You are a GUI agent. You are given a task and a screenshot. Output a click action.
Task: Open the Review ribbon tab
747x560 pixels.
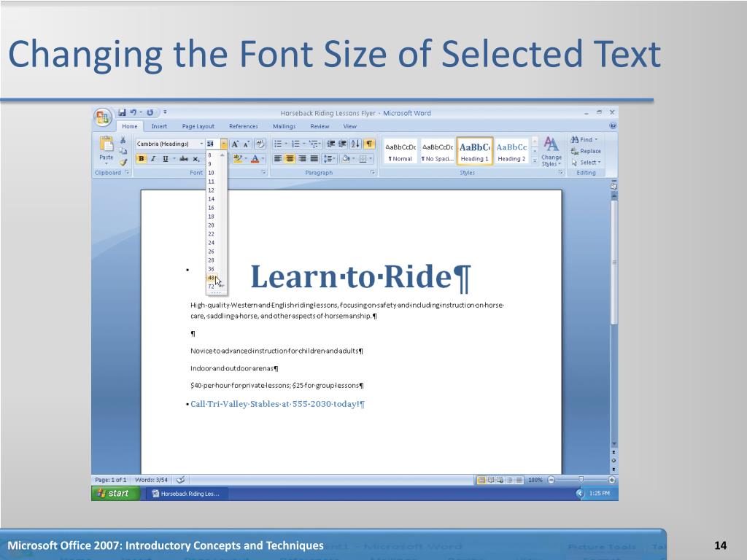click(320, 126)
